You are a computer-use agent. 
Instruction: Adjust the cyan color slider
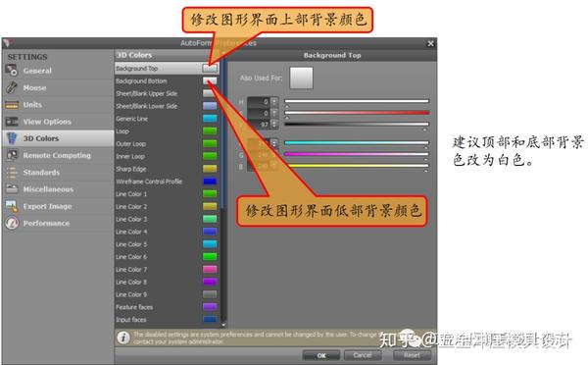pyautogui.click(x=357, y=142)
